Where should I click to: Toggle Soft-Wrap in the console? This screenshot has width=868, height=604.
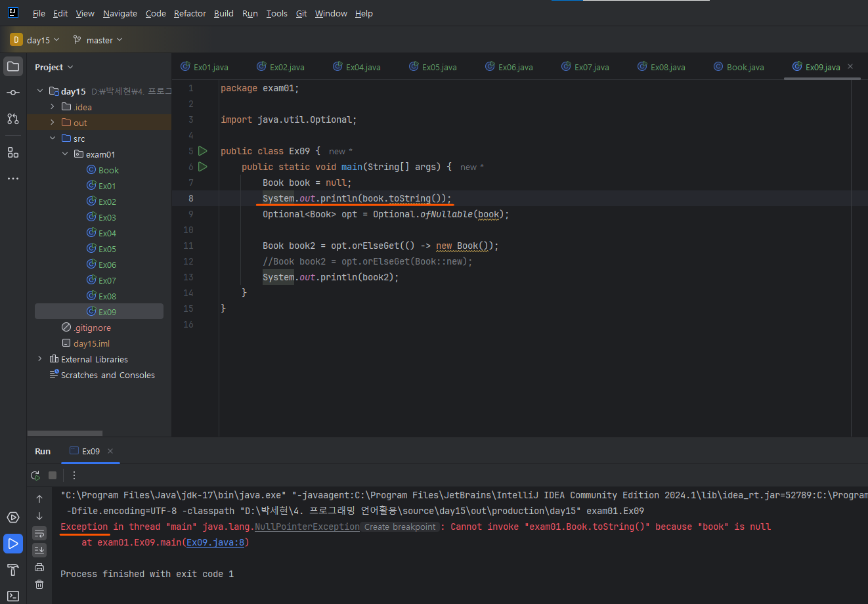[x=39, y=533]
